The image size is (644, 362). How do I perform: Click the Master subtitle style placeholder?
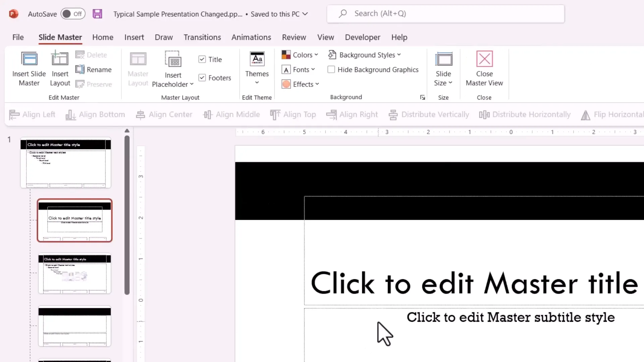511,317
